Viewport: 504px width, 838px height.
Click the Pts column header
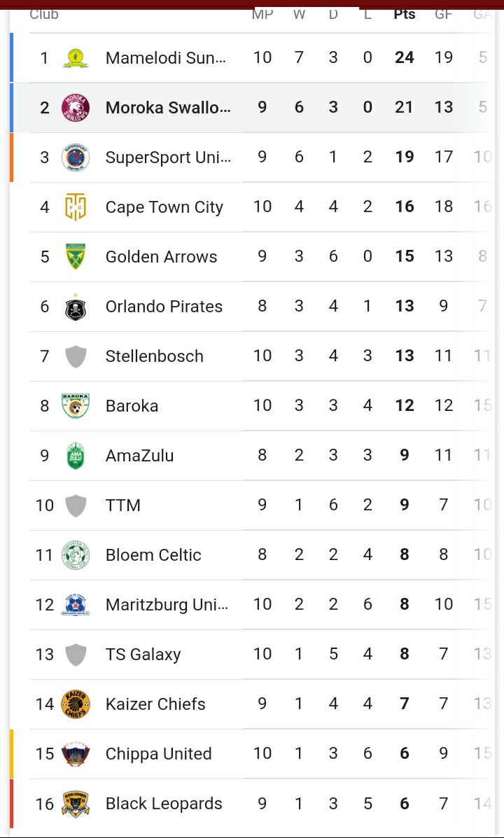click(405, 14)
